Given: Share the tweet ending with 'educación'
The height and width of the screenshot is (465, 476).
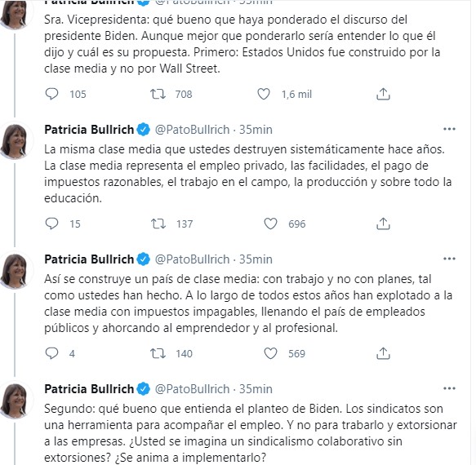Looking at the screenshot, I should click(383, 224).
